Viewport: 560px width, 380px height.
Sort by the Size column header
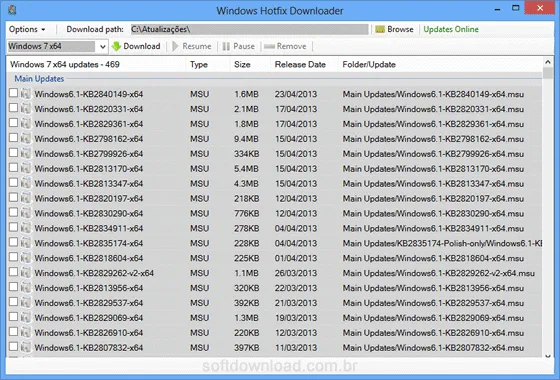coord(242,65)
